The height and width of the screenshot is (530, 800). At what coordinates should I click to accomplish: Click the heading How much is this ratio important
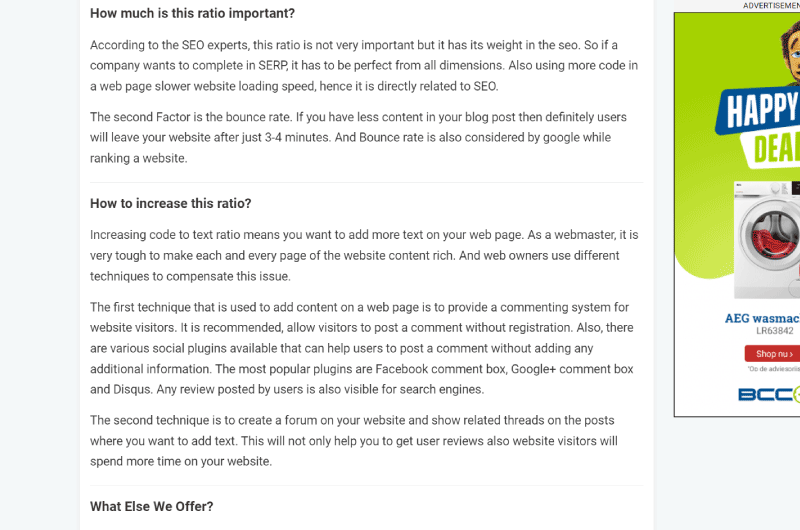(x=192, y=13)
